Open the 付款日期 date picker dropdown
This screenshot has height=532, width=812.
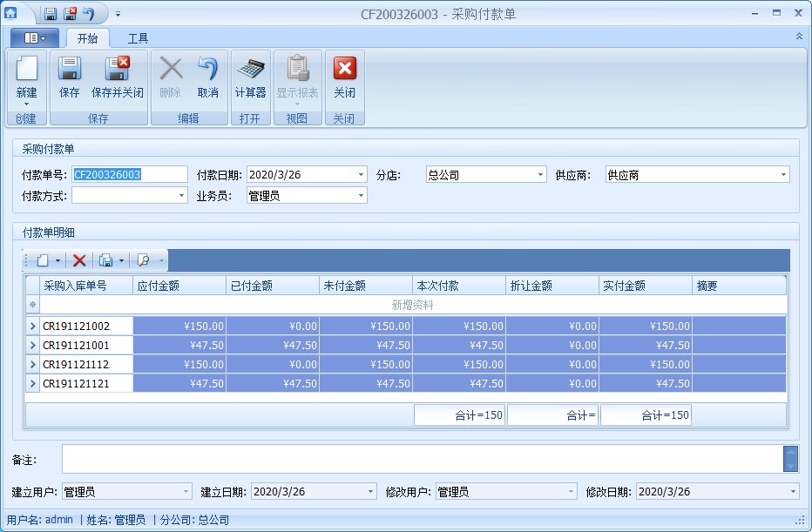tap(357, 174)
